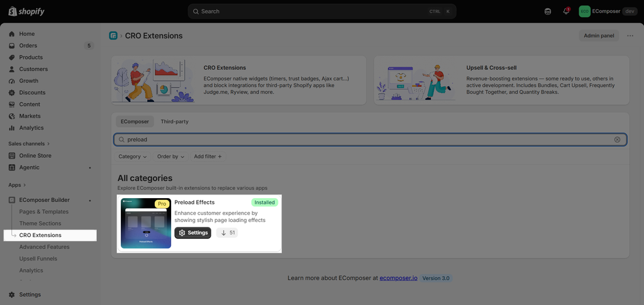Open Pages & Templates submenu item

(x=44, y=212)
